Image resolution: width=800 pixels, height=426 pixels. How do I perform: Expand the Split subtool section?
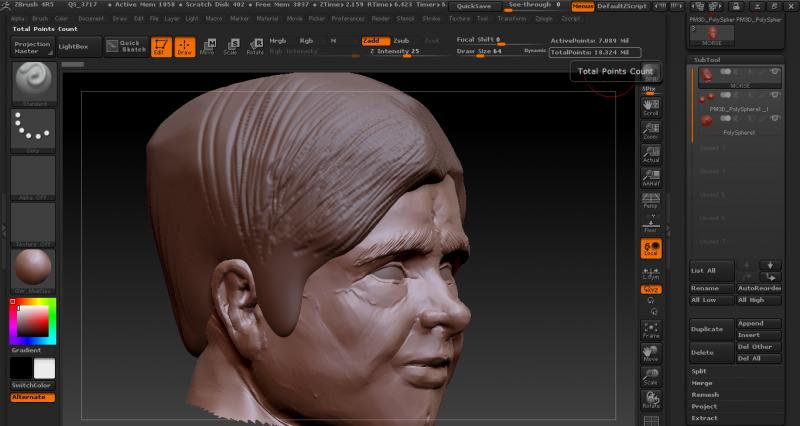pyautogui.click(x=700, y=371)
